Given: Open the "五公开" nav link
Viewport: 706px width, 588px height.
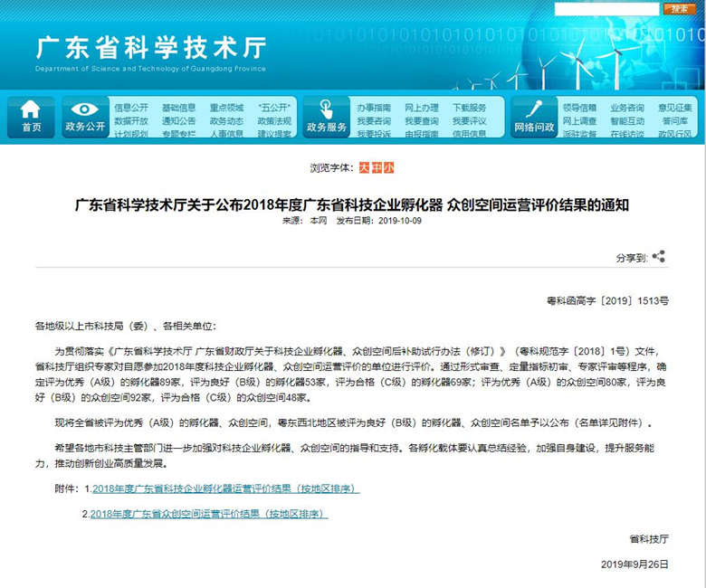Looking at the screenshot, I should (274, 108).
